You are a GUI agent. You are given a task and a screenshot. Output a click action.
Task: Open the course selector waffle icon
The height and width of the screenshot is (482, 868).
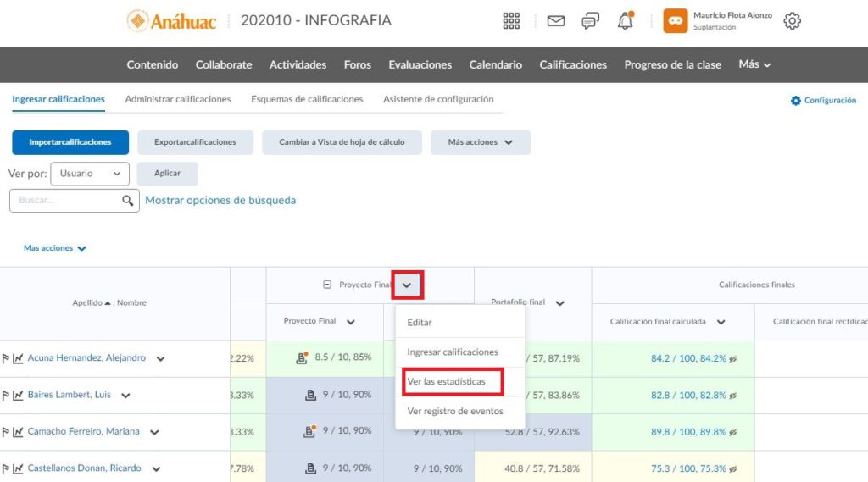pyautogui.click(x=511, y=21)
